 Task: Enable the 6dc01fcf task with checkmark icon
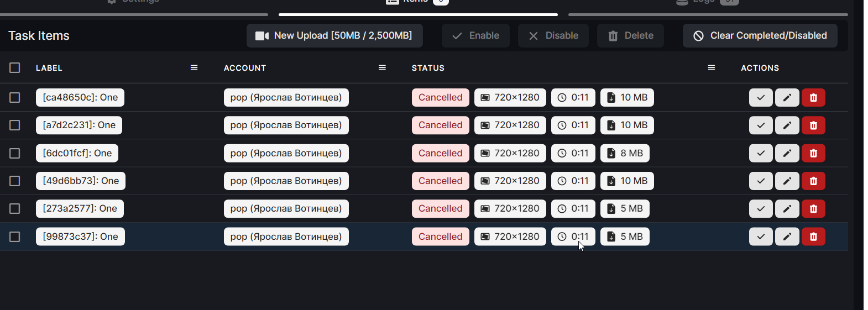[761, 153]
